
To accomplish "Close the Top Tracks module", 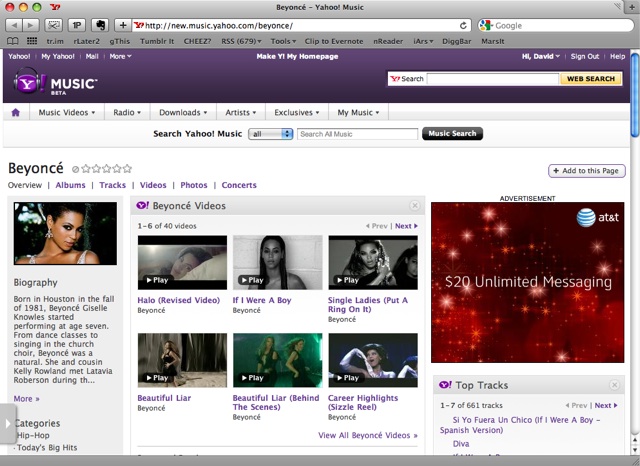I will tap(614, 385).
